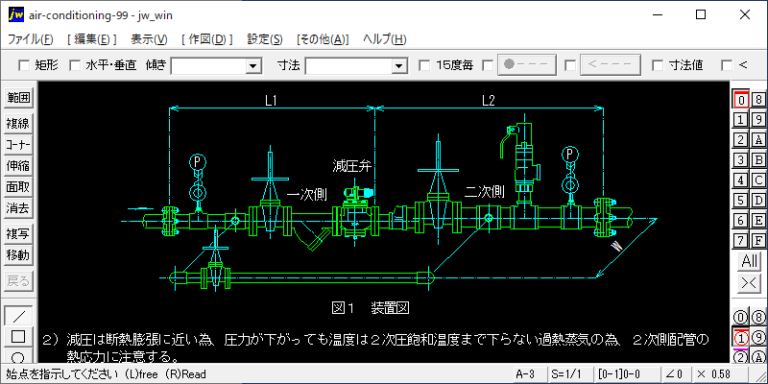Select the circle drawing tool
Image resolution: width=768 pixels, height=384 pixels.
(x=18, y=356)
